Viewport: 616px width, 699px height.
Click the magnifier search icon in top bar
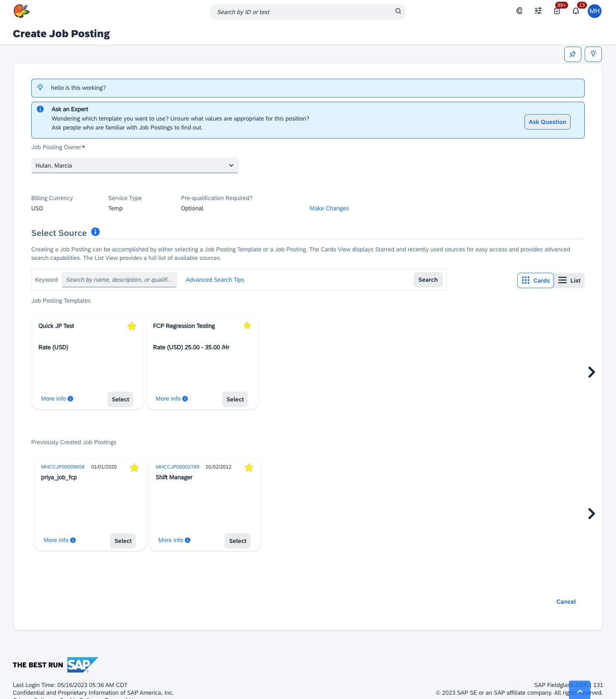(398, 11)
